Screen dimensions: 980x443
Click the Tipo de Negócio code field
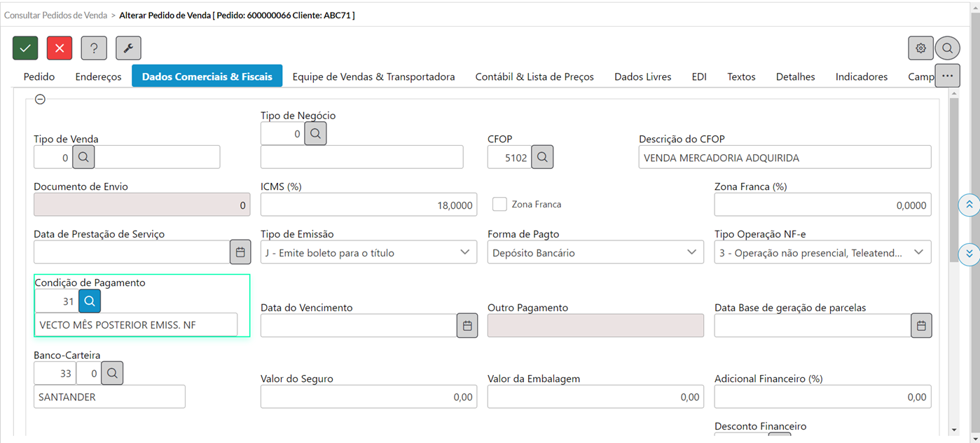click(282, 133)
